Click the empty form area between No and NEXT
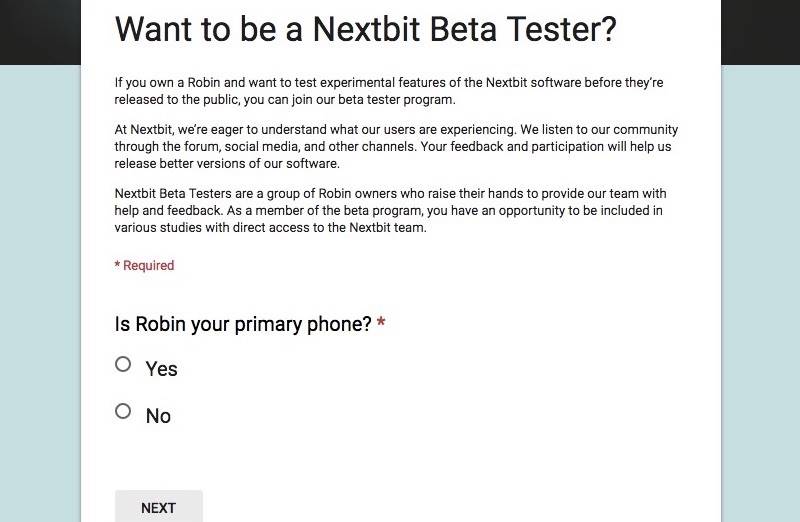800x522 pixels. [400, 455]
